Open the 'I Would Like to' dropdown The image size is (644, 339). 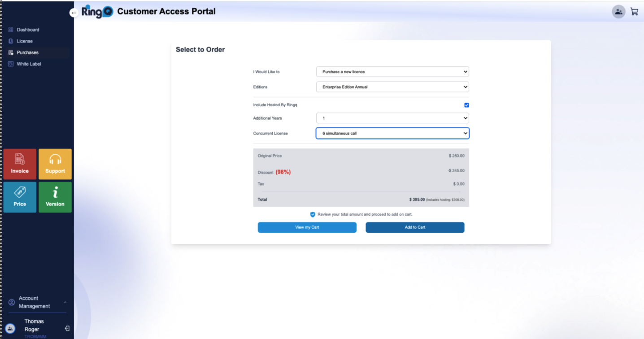pos(392,71)
